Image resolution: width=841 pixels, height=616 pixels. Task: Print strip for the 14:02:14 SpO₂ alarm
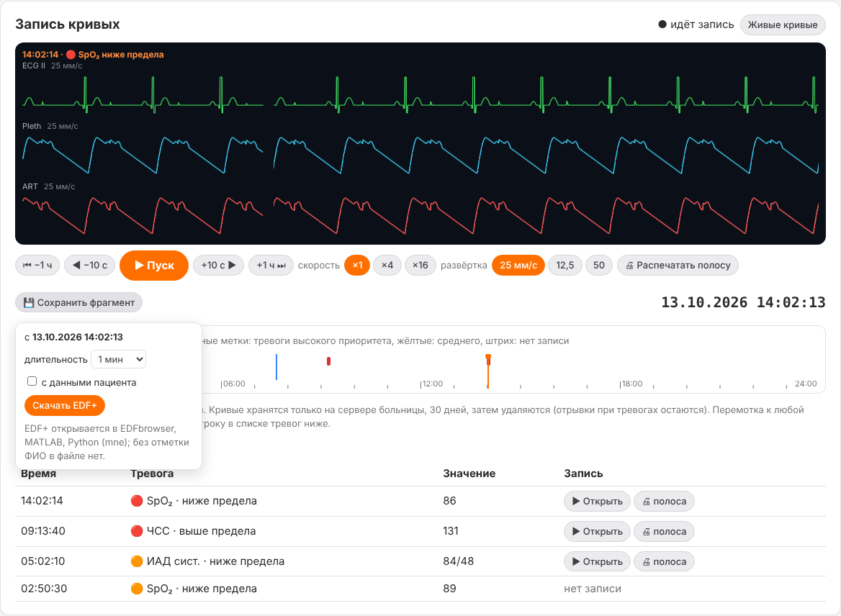(x=664, y=502)
